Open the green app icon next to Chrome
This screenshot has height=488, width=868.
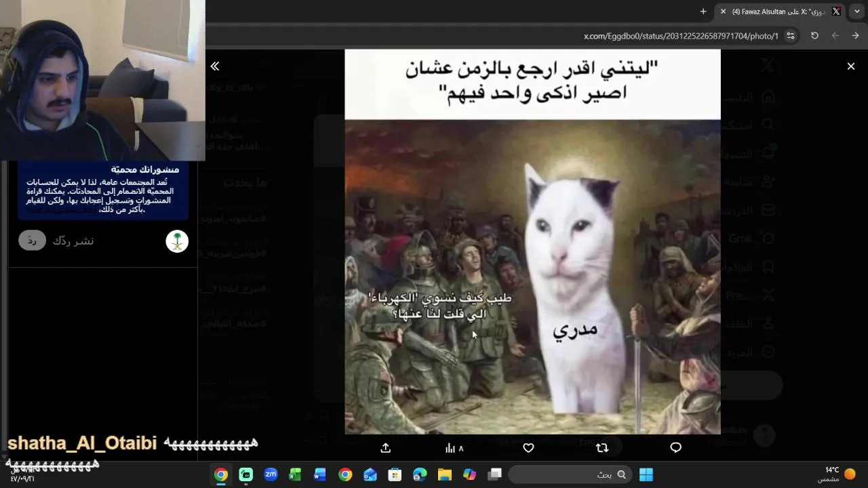click(246, 474)
